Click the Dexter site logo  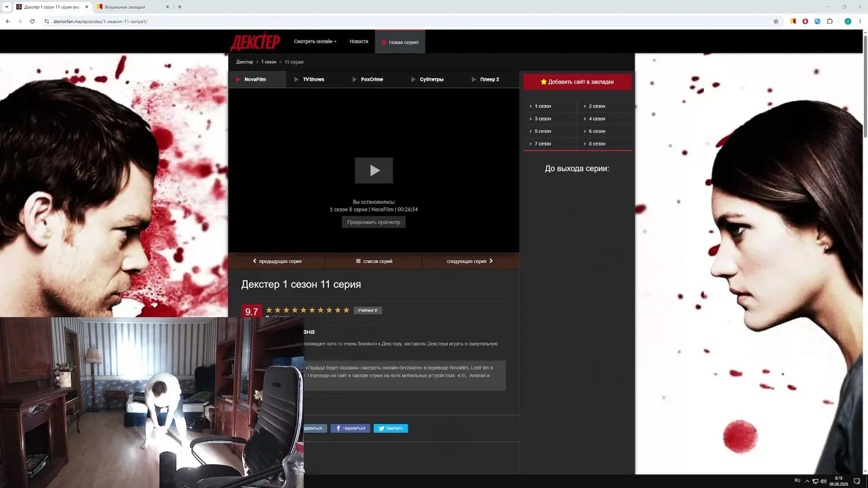pyautogui.click(x=255, y=42)
